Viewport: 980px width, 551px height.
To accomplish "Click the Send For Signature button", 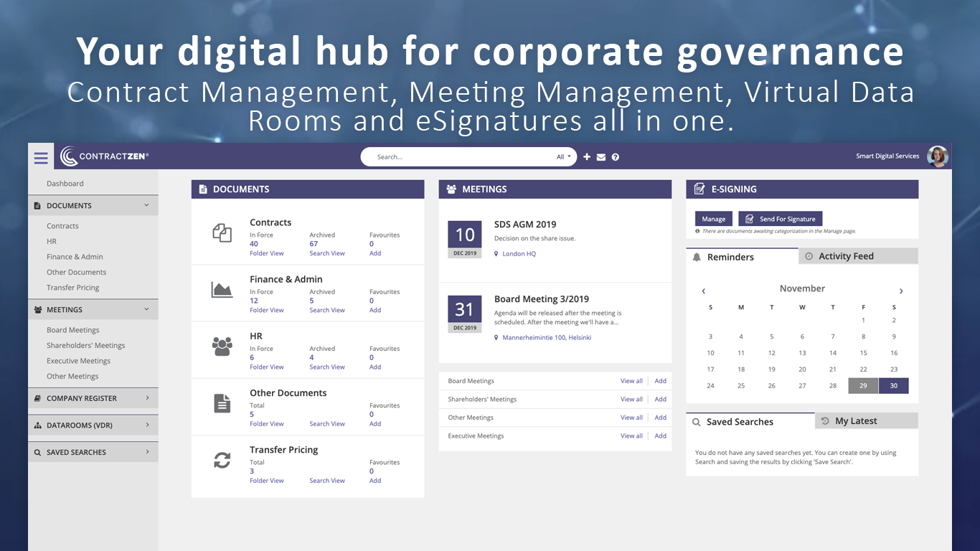I will click(x=781, y=219).
